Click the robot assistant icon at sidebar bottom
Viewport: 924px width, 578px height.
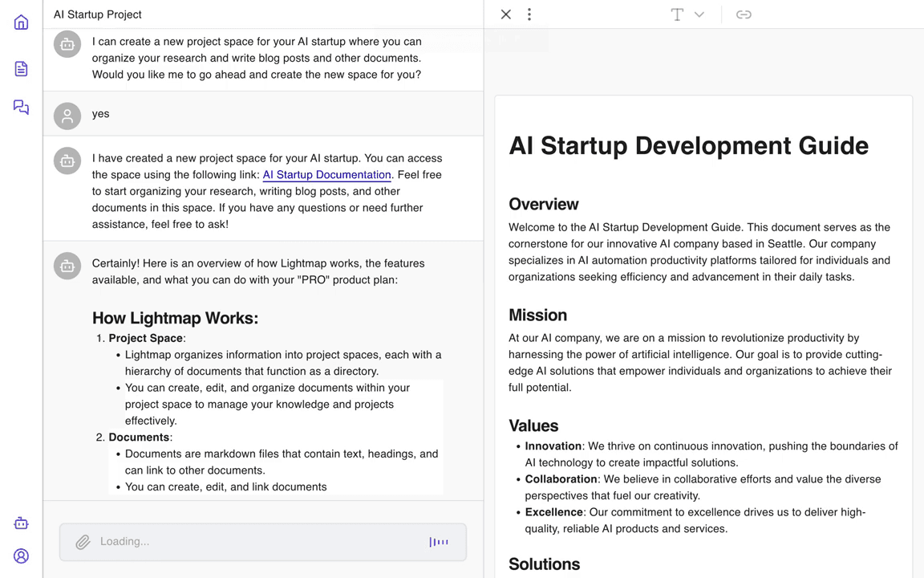click(22, 523)
